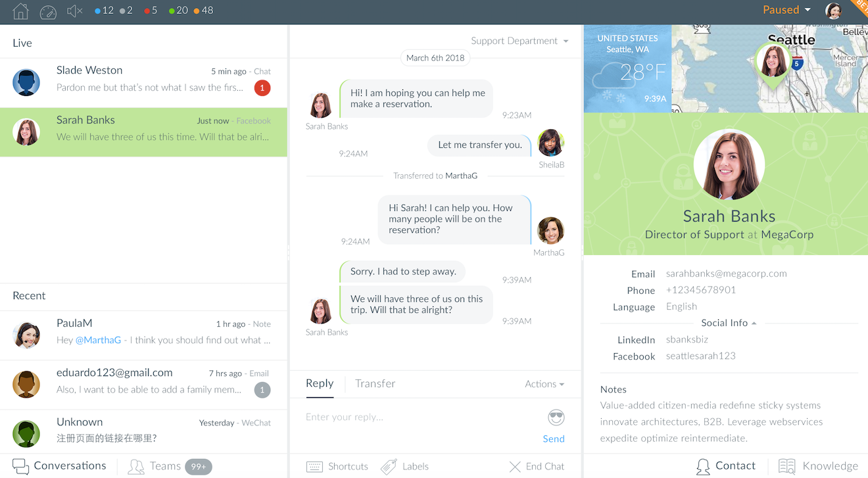868x478 pixels.
Task: Open user profile avatar in top bar
Action: click(833, 11)
